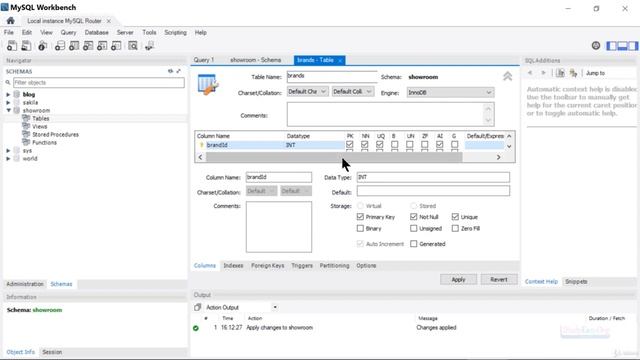Screen dimensions: 640x360
Task: Uncheck the Not Null checkbox
Action: [x=413, y=217]
